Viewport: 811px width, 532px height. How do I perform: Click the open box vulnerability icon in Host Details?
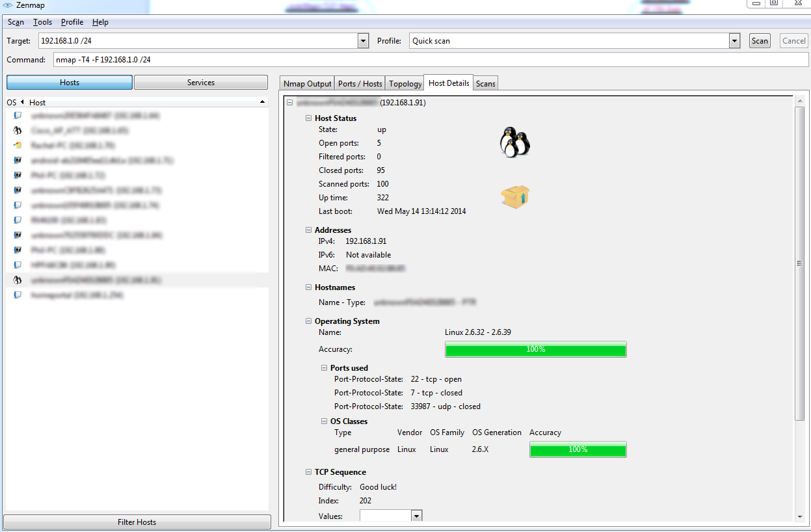pos(515,197)
